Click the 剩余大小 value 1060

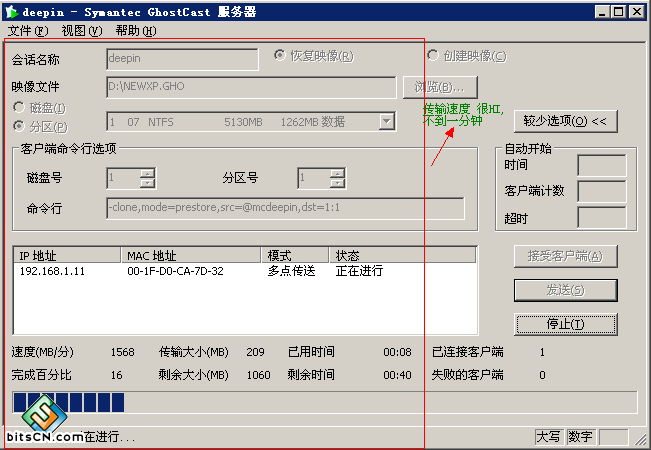coord(259,375)
